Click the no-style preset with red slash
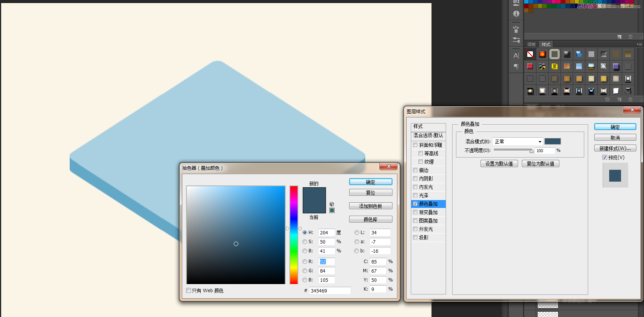Viewport: 644px width, 317px height. (530, 54)
